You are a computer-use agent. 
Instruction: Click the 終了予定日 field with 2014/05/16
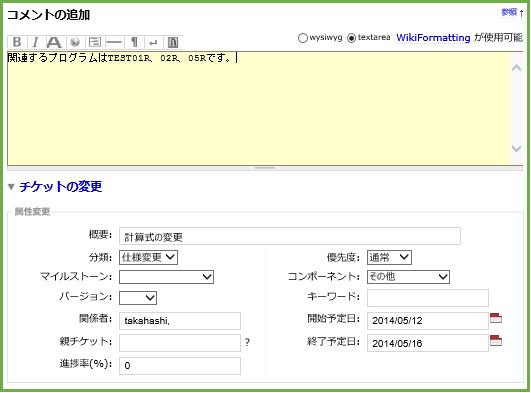428,343
